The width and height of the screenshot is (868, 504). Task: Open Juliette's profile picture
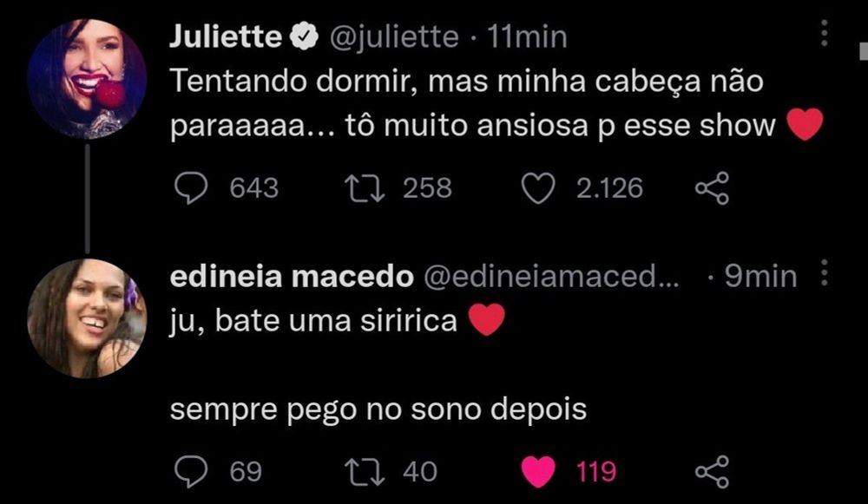click(87, 79)
